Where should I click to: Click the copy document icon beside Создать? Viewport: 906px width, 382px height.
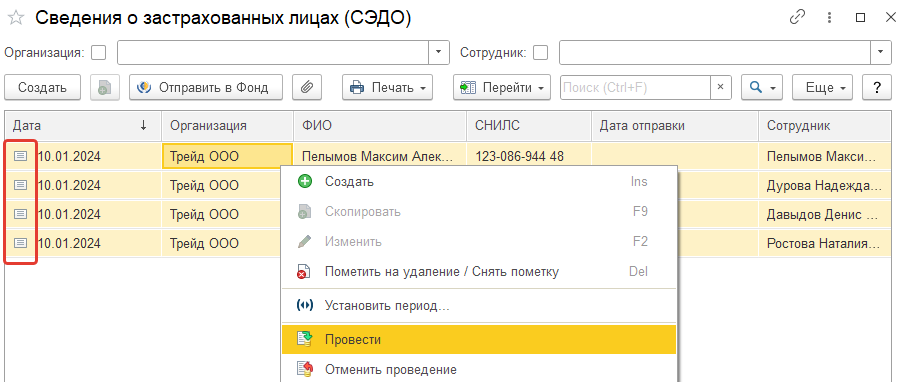pos(105,88)
